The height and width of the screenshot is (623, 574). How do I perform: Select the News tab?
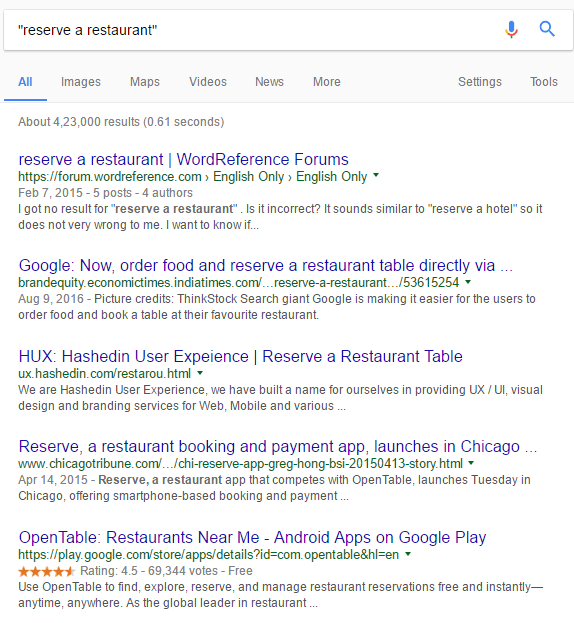pyautogui.click(x=269, y=82)
